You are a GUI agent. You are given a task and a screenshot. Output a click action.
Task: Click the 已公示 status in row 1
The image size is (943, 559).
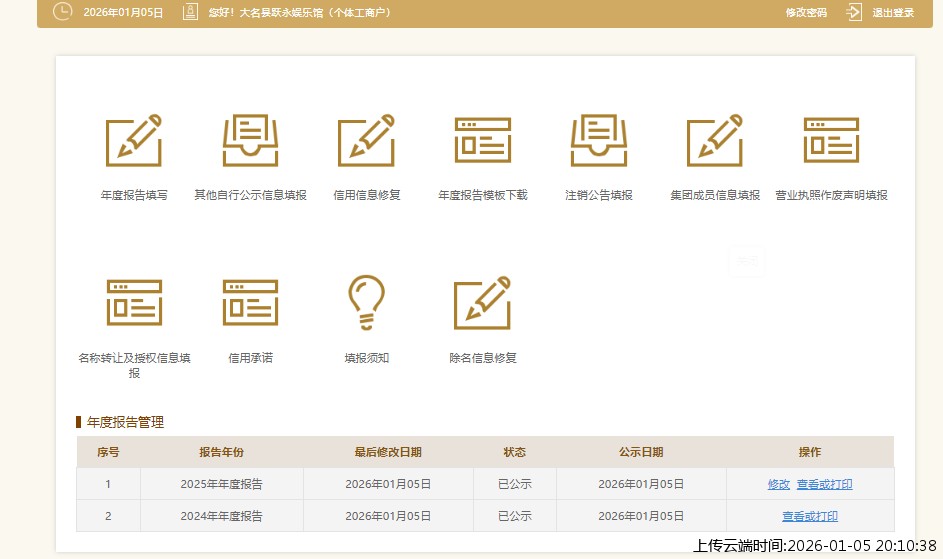pyautogui.click(x=515, y=484)
